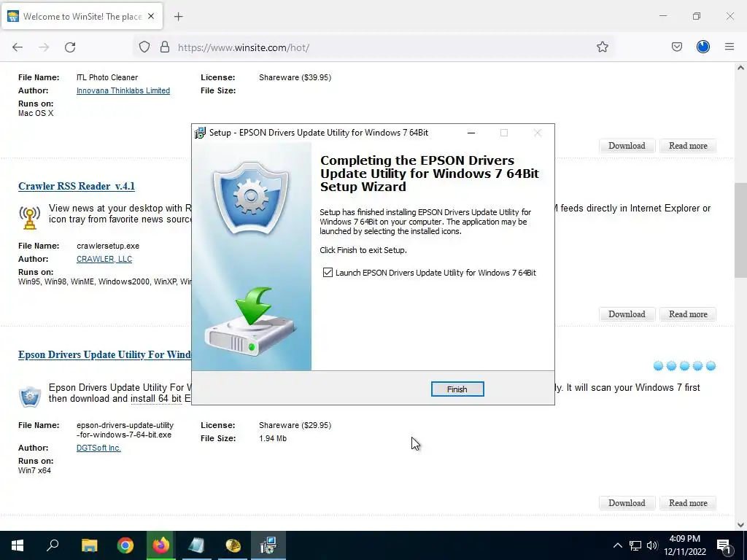Select the Welcome to WinSite tab
This screenshot has width=747, height=560.
pyautogui.click(x=82, y=17)
